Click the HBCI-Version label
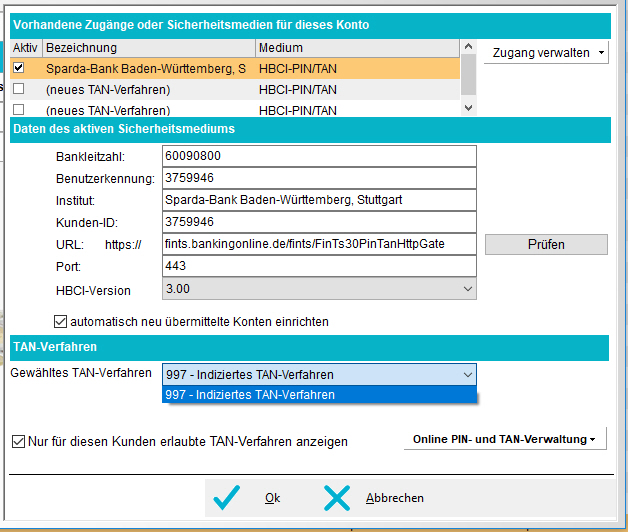The image size is (628, 532). point(93,290)
